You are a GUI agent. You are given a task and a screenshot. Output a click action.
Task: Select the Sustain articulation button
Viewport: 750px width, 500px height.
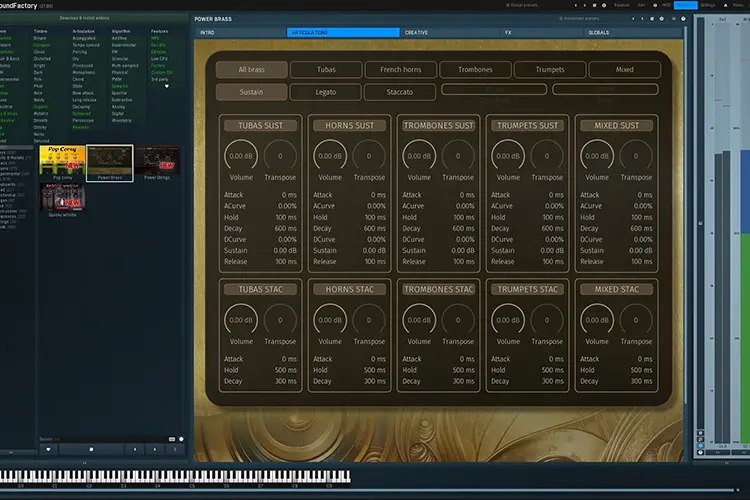252,92
